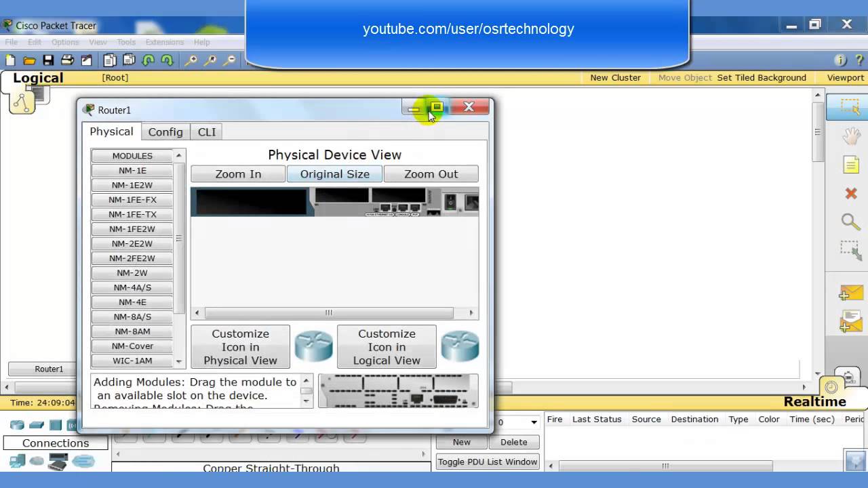Image resolution: width=868 pixels, height=488 pixels.
Task: Open the File menu
Action: [12, 42]
